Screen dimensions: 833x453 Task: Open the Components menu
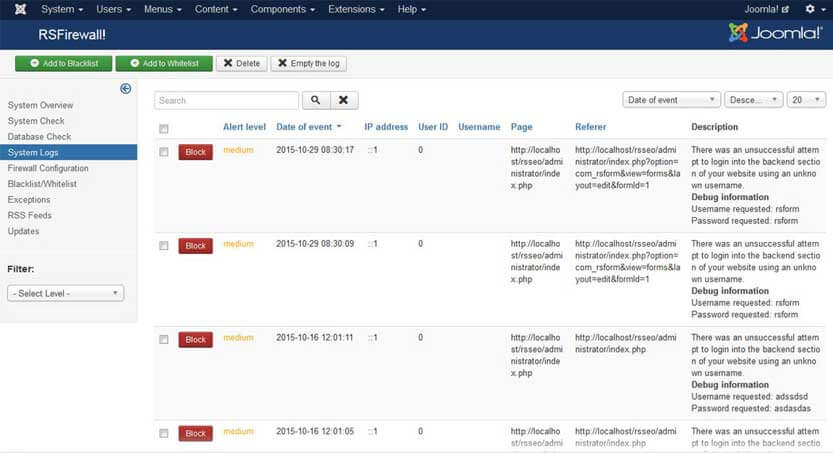click(x=283, y=9)
